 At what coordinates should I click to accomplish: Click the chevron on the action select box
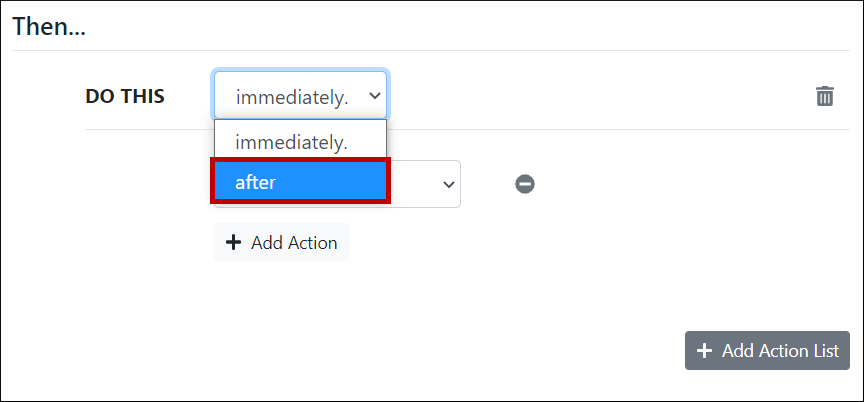tap(448, 185)
